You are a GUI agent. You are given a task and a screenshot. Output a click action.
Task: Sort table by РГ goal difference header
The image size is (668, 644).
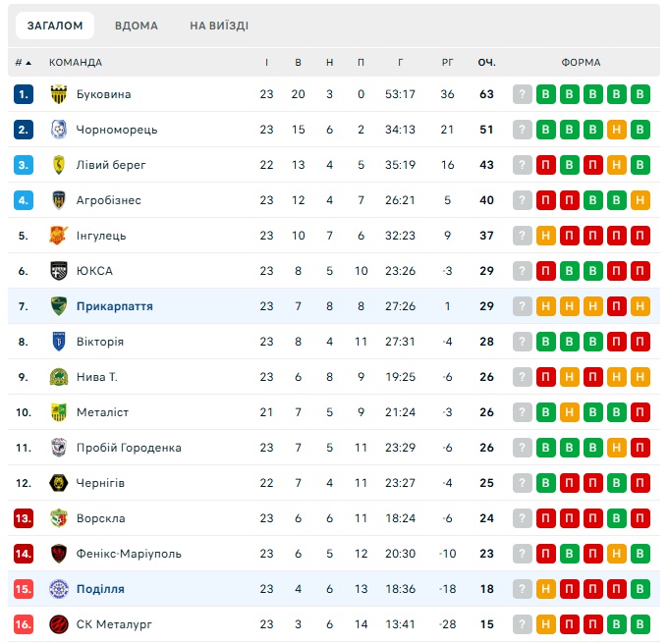point(448,63)
